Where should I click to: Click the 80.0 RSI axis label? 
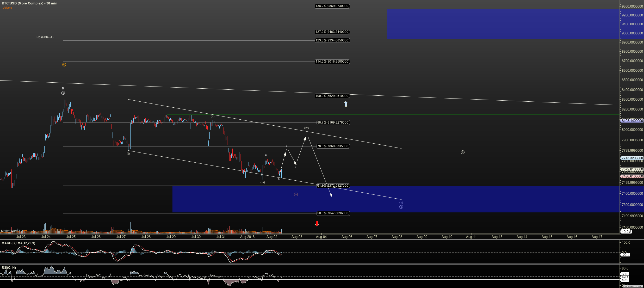tap(625, 268)
